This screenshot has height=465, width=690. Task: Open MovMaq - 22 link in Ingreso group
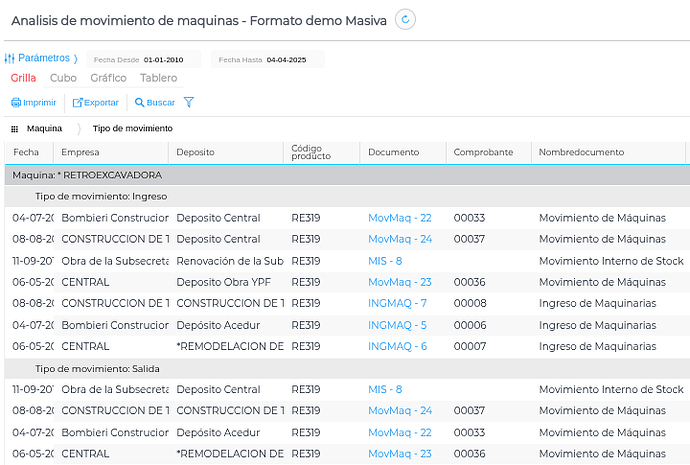400,218
